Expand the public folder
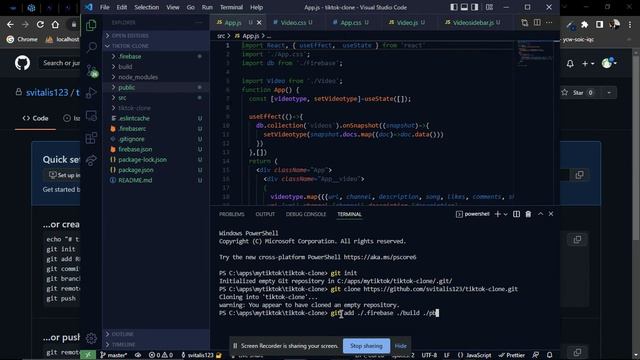This screenshot has width=640, height=360. pyautogui.click(x=156, y=87)
